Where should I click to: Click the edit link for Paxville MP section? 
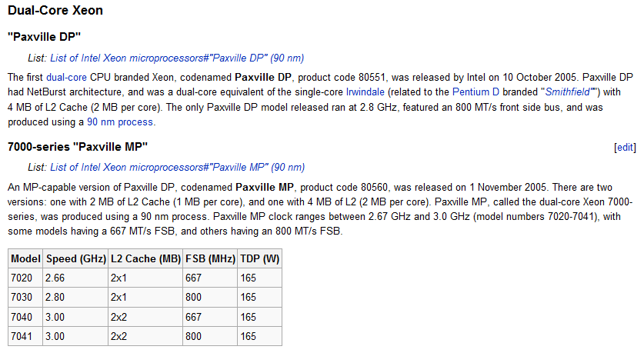click(625, 148)
